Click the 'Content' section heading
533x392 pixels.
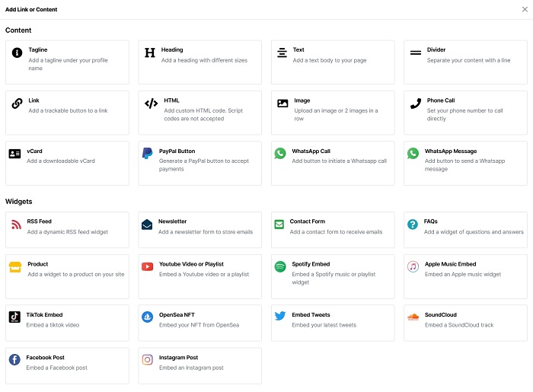(x=18, y=30)
